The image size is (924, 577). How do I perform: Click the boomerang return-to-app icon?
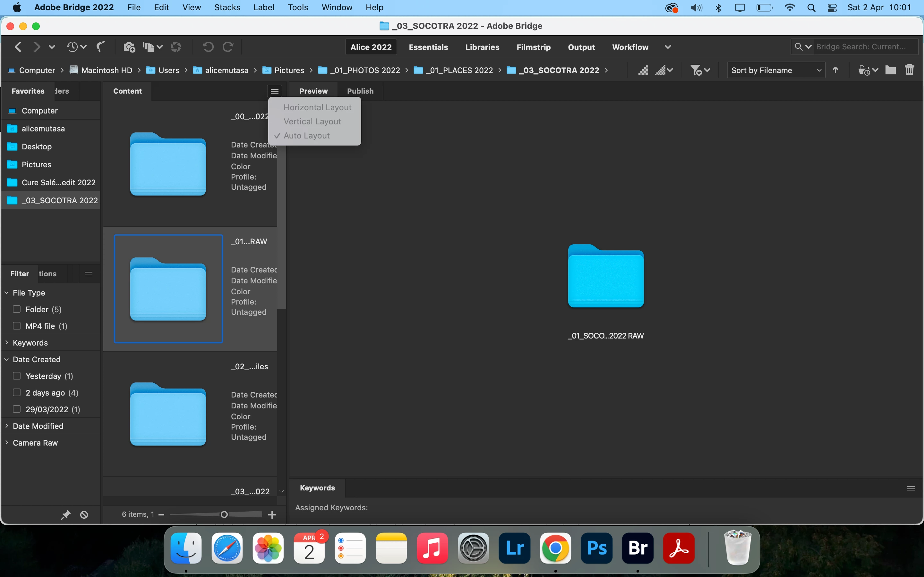click(101, 47)
